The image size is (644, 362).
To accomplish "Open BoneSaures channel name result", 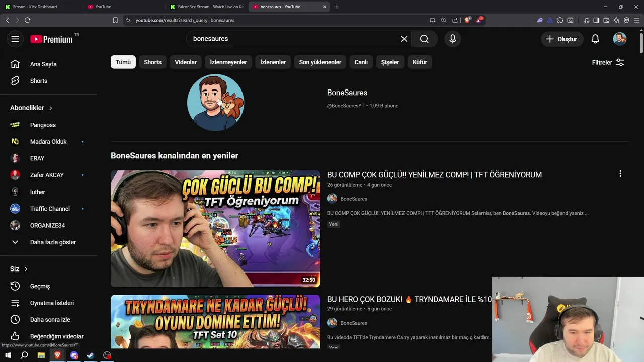I will pyautogui.click(x=347, y=93).
